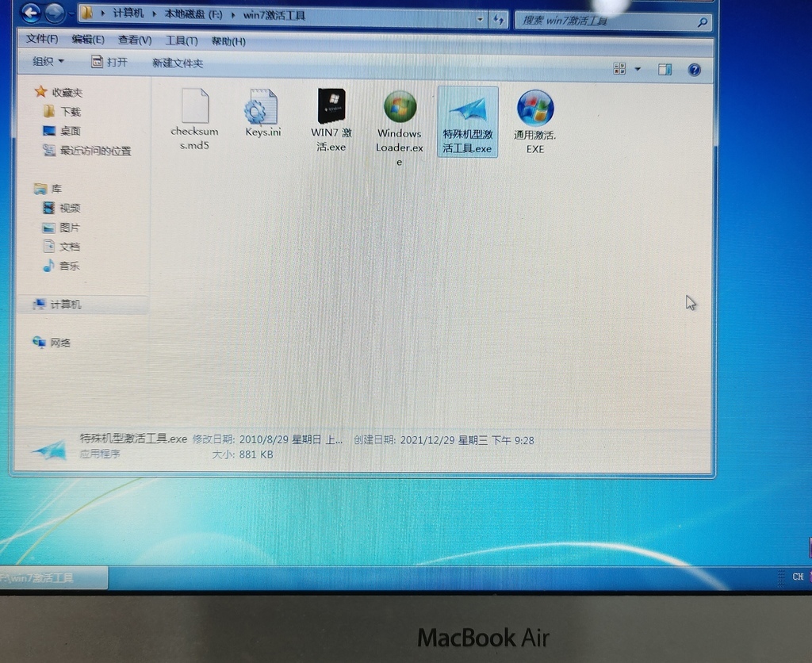The image size is (812, 663).
Task: Open 桌面 in the sidebar
Action: point(62,131)
